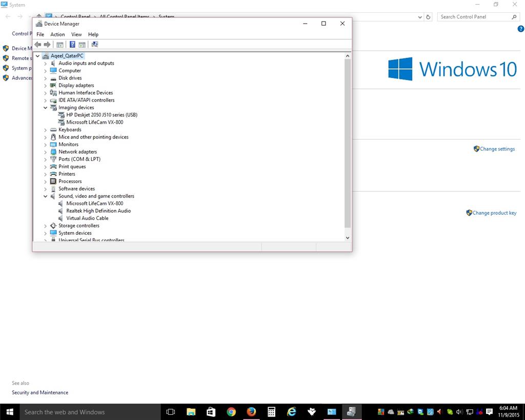Collapse Sound, video and game controllers

pos(45,196)
